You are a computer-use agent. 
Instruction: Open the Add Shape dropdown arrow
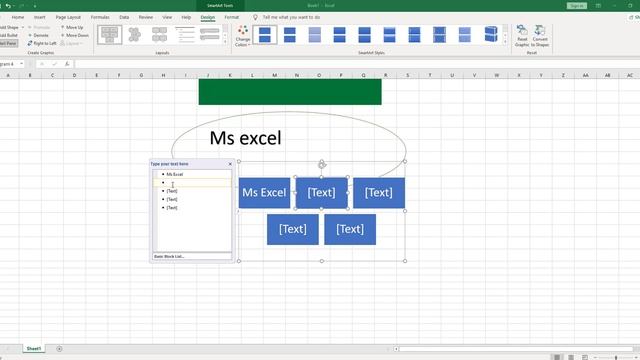pyautogui.click(x=23, y=27)
